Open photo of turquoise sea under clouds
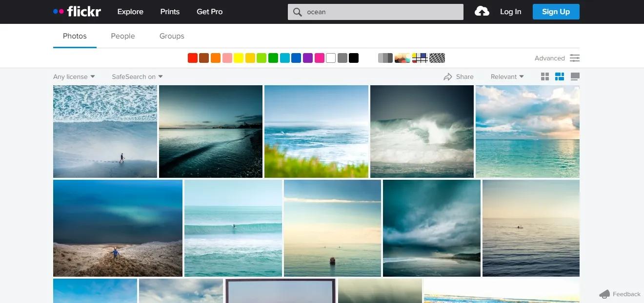This screenshot has height=303, width=644. 527,132
